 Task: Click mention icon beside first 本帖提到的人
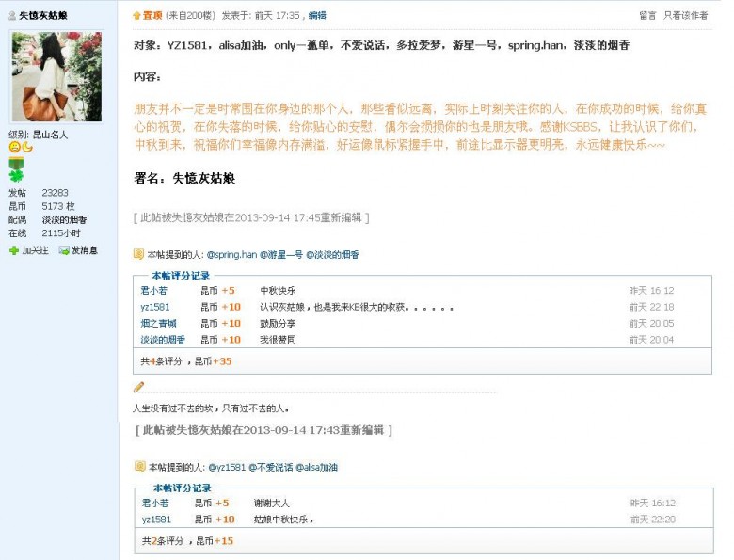click(x=138, y=254)
